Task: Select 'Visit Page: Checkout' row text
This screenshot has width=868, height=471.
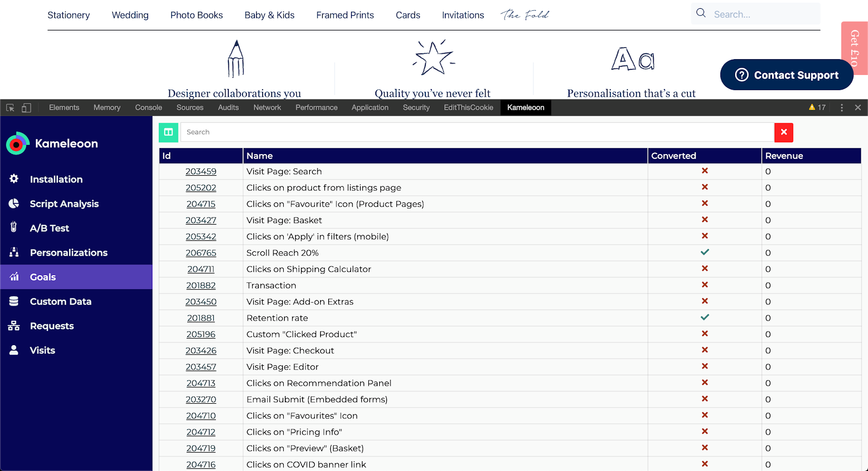Action: click(290, 351)
